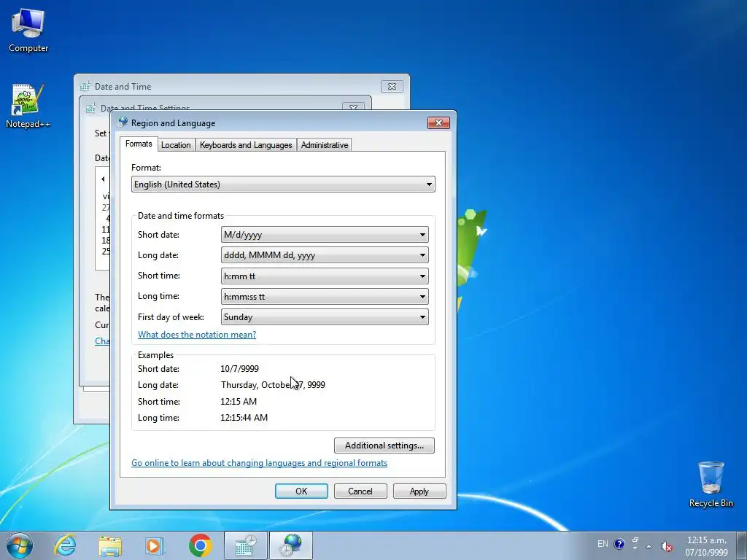Click the muted volume speaker icon

(x=667, y=546)
